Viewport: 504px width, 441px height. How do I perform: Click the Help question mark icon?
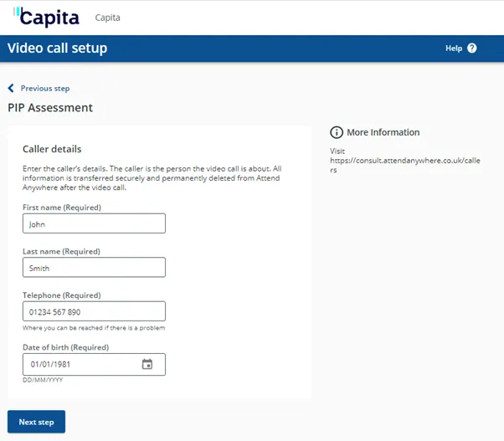[472, 49]
